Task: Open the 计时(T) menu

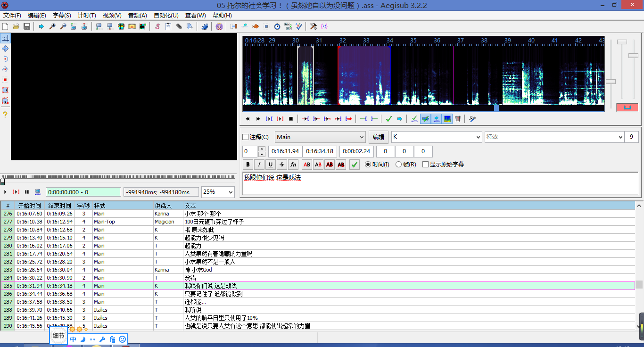Action: coord(87,15)
